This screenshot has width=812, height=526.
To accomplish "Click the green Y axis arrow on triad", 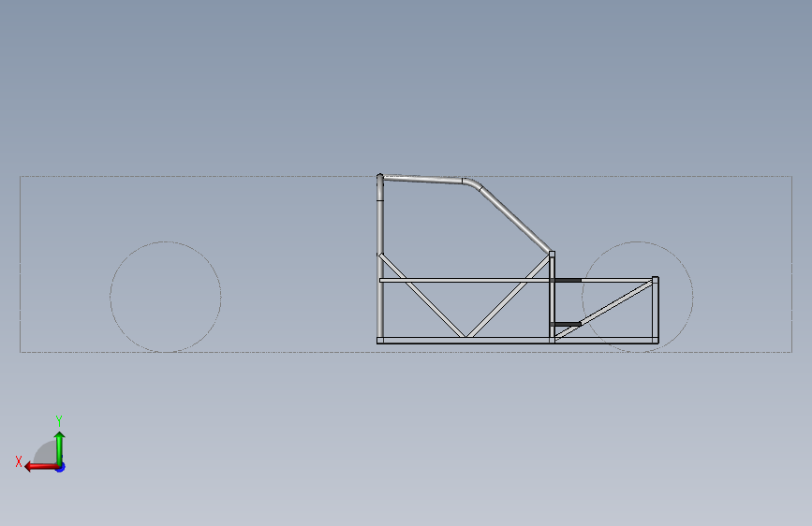I will click(x=60, y=447).
